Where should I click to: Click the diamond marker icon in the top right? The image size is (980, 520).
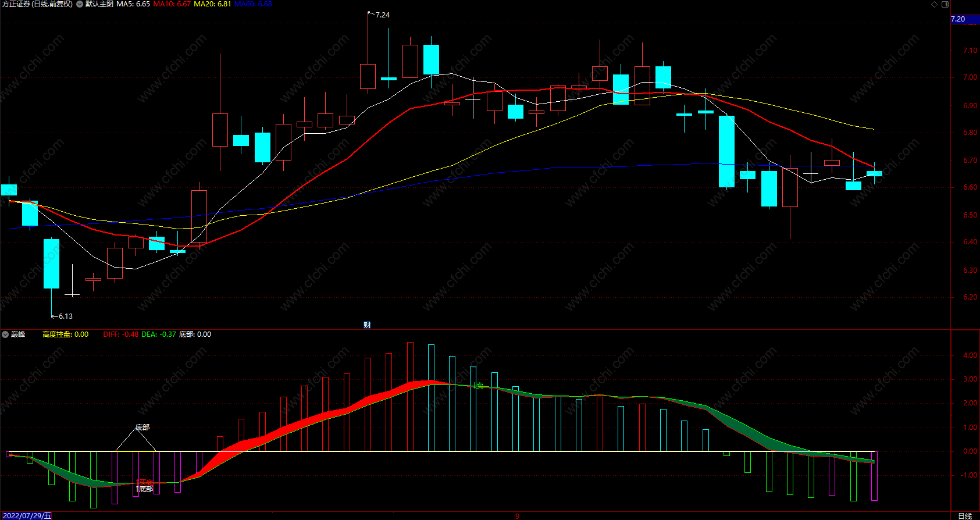tap(935, 4)
